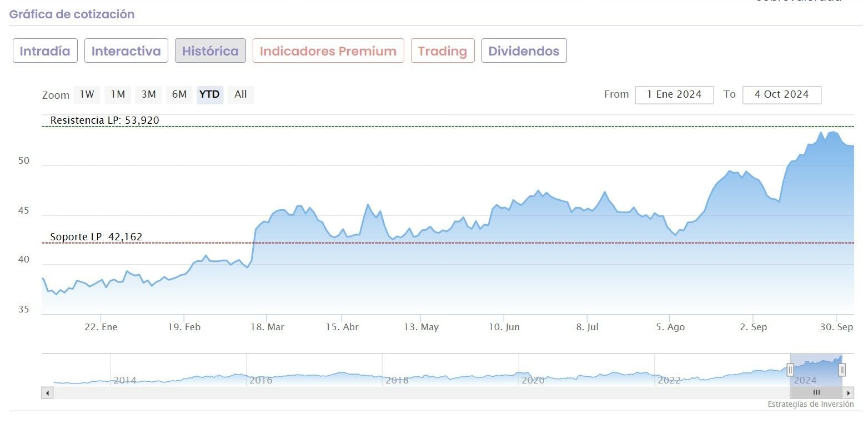Viewport: 868px width, 429px height.
Task: Click the navigator scrollbar left arrow
Action: [47, 393]
